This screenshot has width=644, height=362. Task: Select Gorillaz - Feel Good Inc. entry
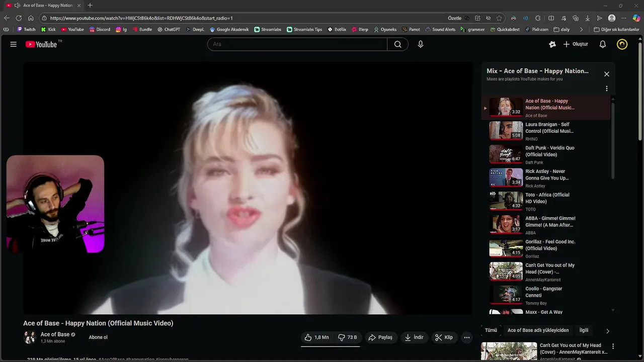pos(546,248)
